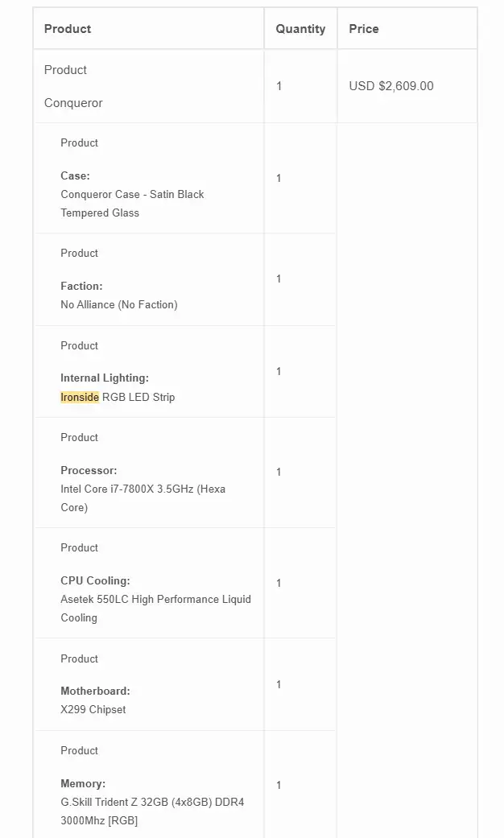Image resolution: width=504 pixels, height=838 pixels.
Task: Click the Faction: label
Action: tap(81, 286)
